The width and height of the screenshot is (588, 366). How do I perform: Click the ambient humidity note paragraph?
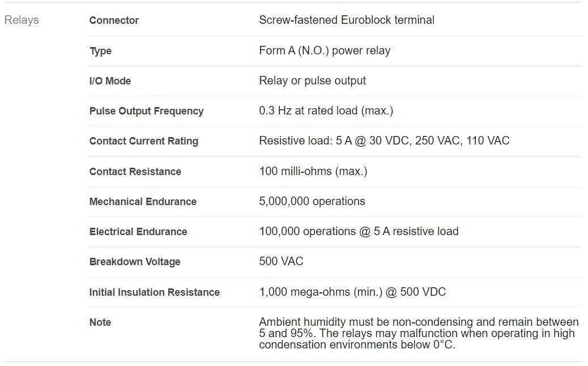(x=418, y=333)
